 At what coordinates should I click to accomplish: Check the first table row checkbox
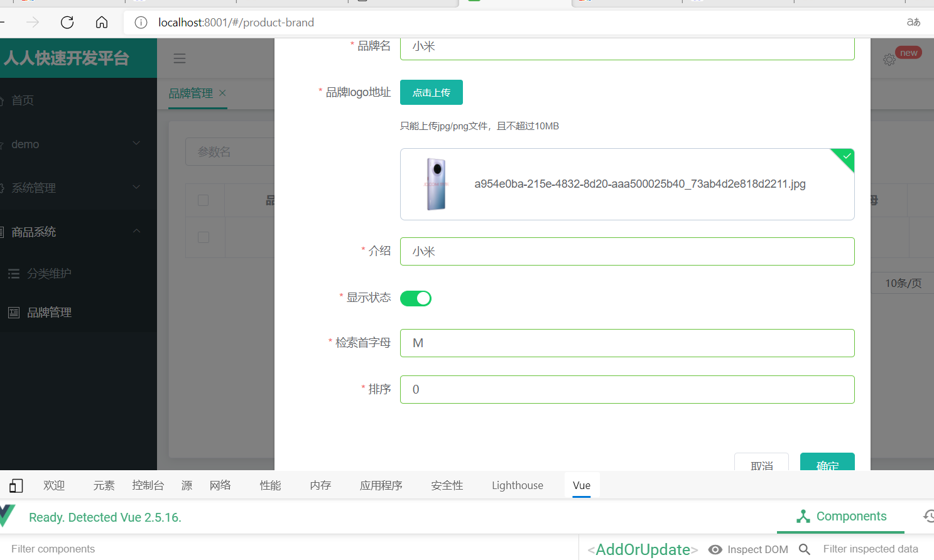[x=203, y=237]
